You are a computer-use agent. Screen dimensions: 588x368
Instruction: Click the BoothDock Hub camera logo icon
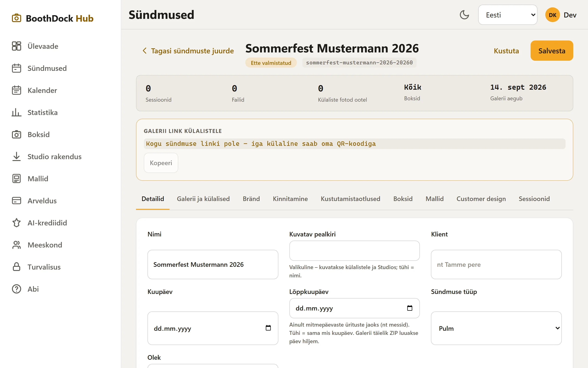17,18
